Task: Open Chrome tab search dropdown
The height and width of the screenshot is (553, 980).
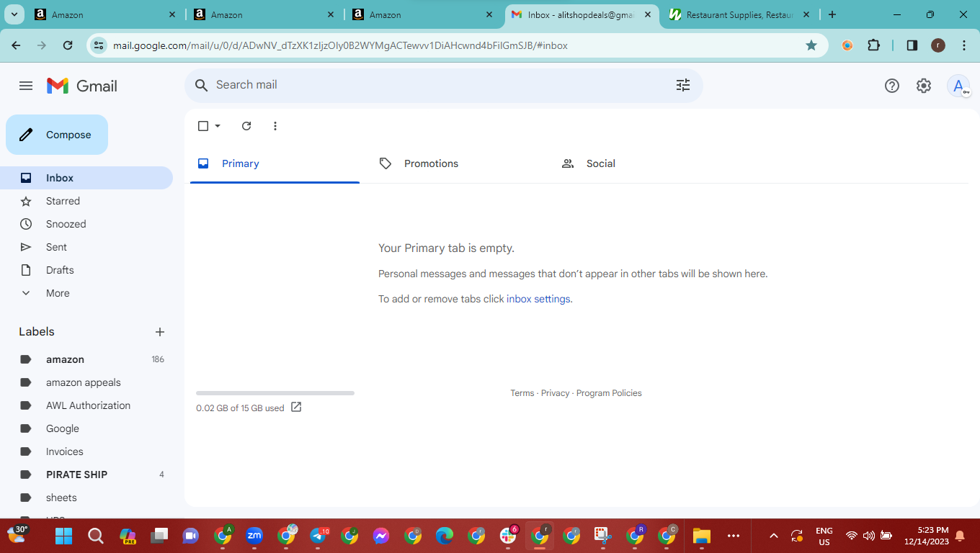Action: 14,14
